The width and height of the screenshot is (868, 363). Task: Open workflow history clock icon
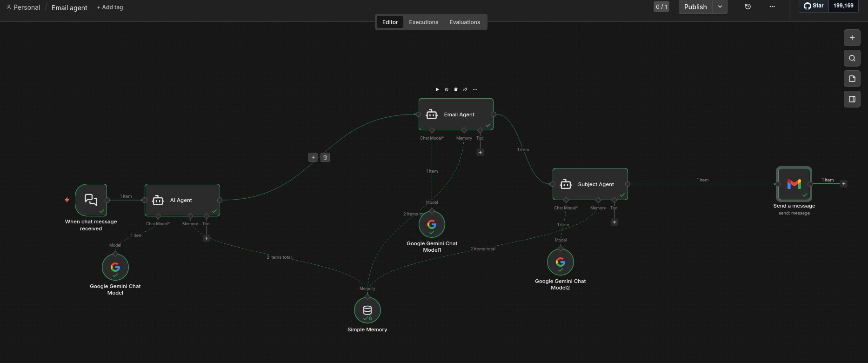point(748,7)
